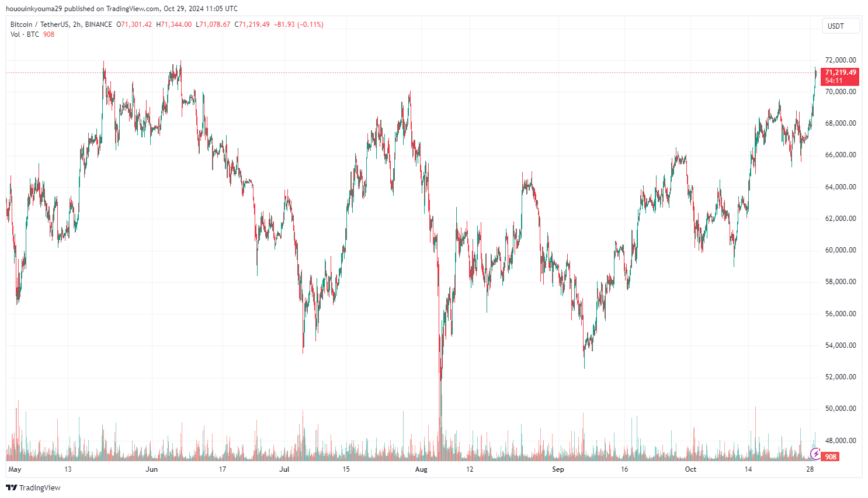
Task: Click the 56,000.00 price axis label
Action: click(841, 314)
